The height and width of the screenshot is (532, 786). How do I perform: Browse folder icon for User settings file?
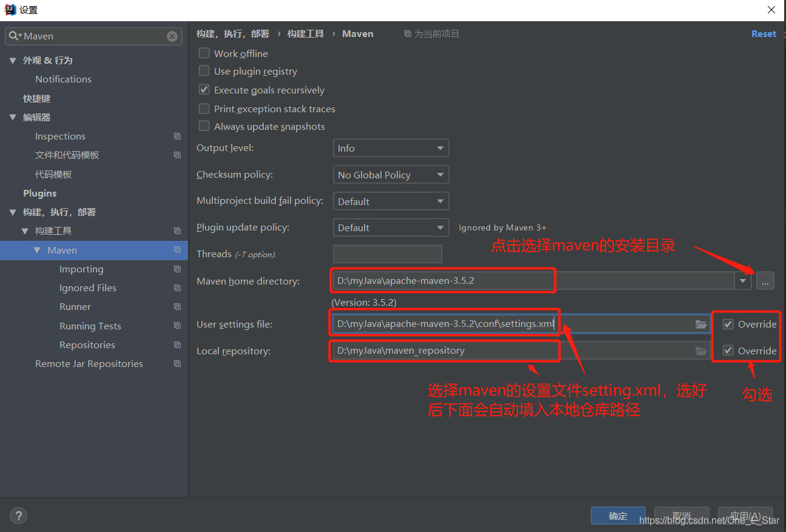(701, 325)
